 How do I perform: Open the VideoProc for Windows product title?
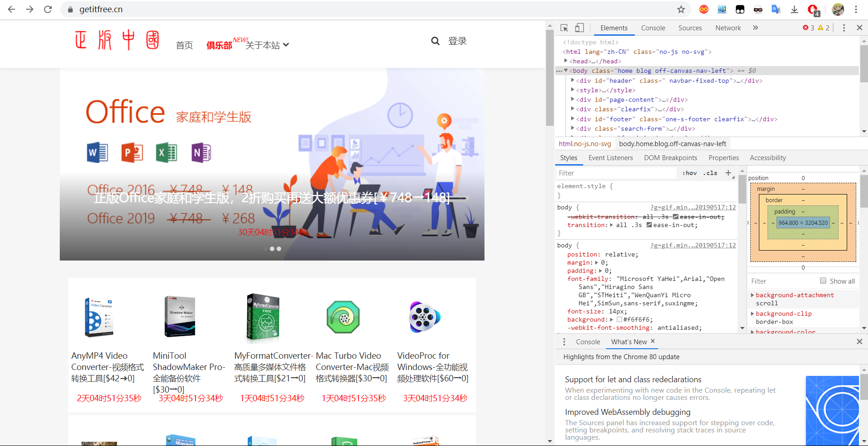tap(433, 367)
